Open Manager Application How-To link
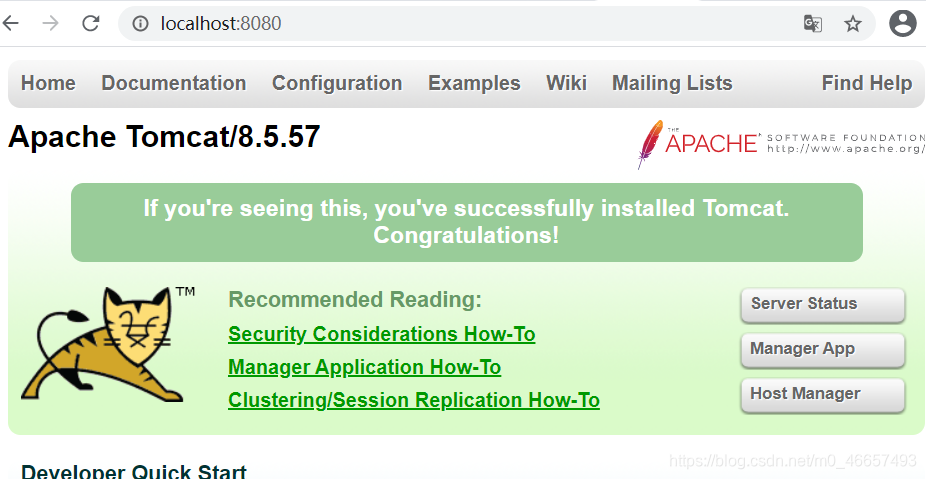Image resolution: width=926 pixels, height=479 pixels. (364, 367)
